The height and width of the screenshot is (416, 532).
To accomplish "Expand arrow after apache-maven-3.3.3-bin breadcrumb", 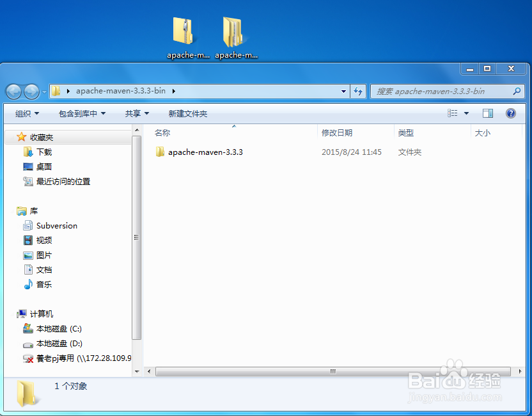I will 174,91.
